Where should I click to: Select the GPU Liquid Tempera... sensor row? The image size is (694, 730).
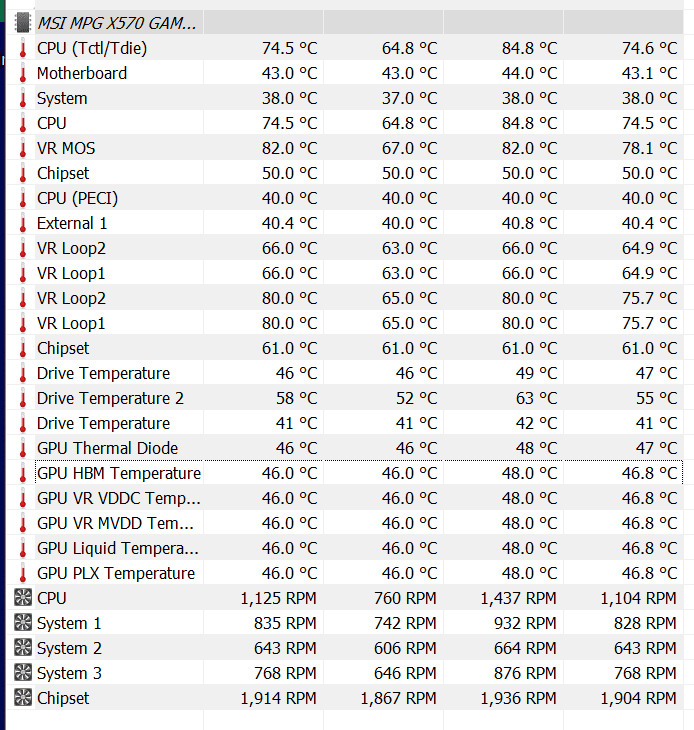click(345, 548)
